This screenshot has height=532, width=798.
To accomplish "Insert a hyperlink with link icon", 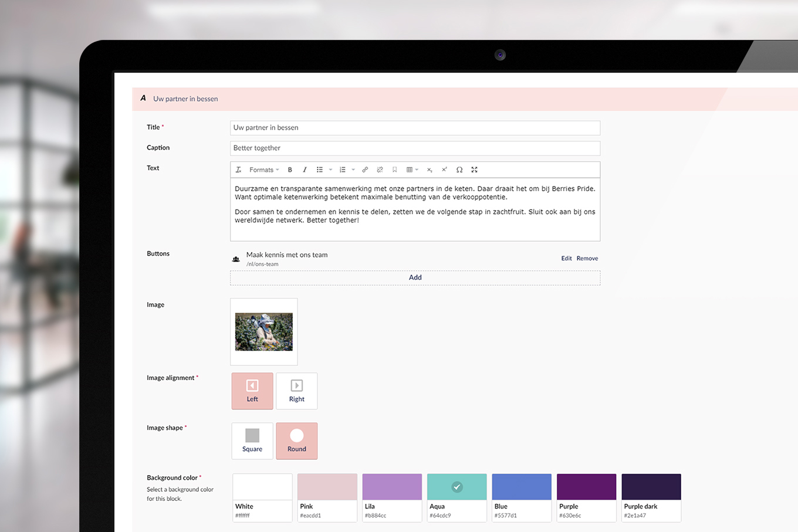I will click(x=365, y=170).
